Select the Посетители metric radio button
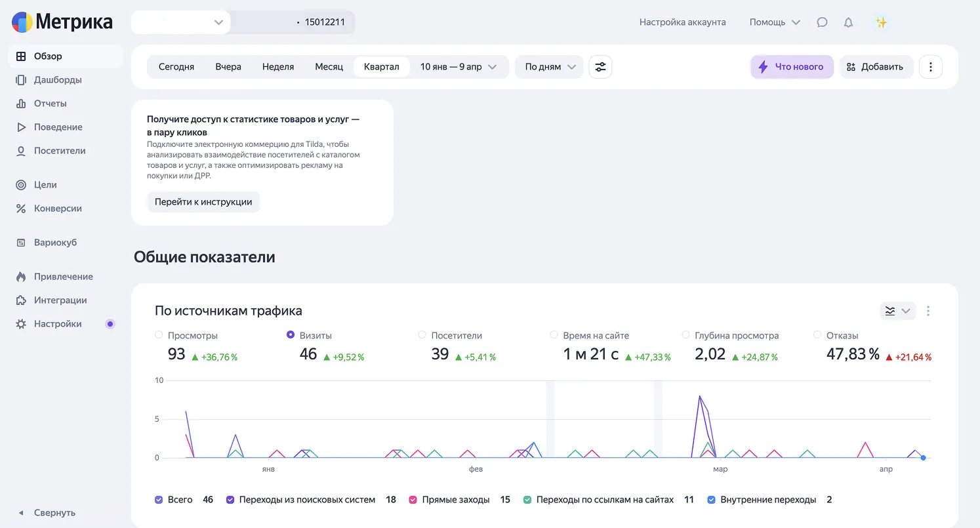 [422, 335]
